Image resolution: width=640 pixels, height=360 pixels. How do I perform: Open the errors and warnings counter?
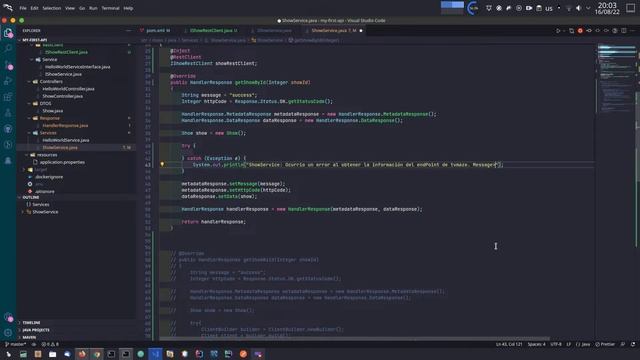click(50, 344)
